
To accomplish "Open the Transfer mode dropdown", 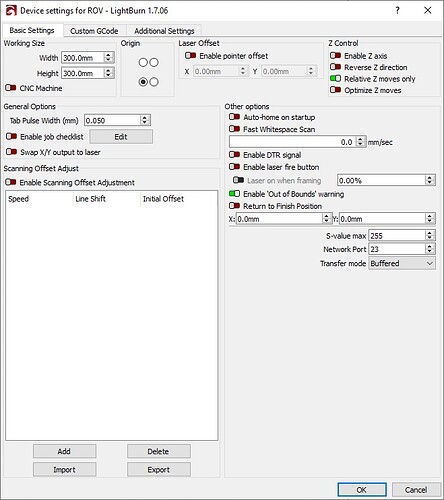I will coord(402,263).
